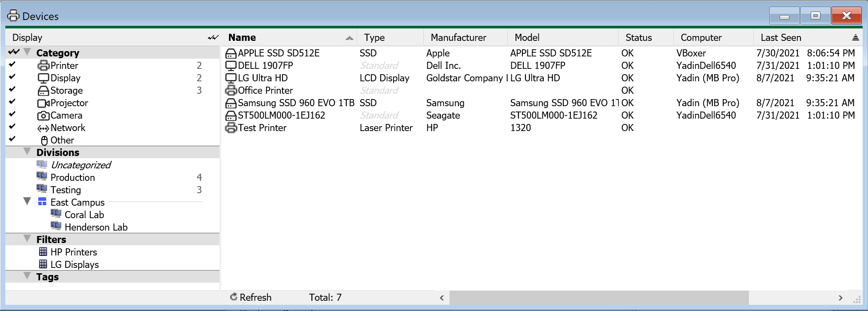
Task: Collapse the East Campus tree node
Action: coord(27,202)
